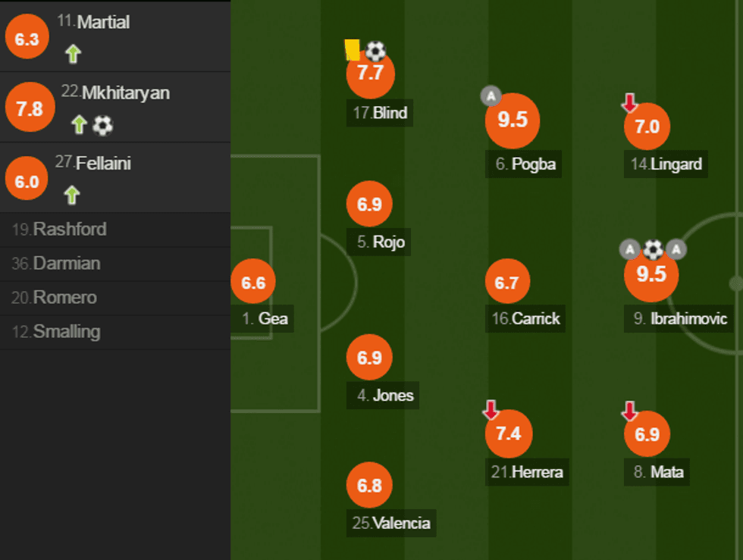Click the yellow card icon above Blind
The image size is (743, 560).
[x=351, y=48]
